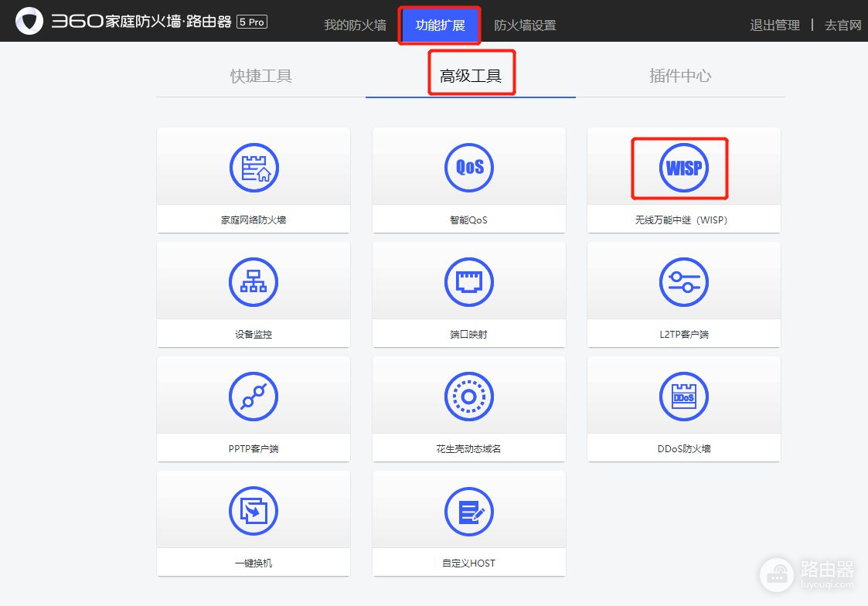The image size is (868, 606).
Task: Open the 插件中心 tab
Action: coord(680,76)
